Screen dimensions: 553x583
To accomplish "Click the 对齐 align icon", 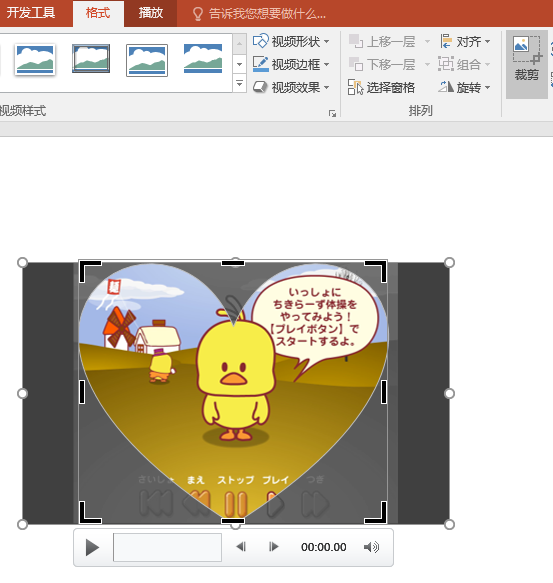I will coord(446,41).
